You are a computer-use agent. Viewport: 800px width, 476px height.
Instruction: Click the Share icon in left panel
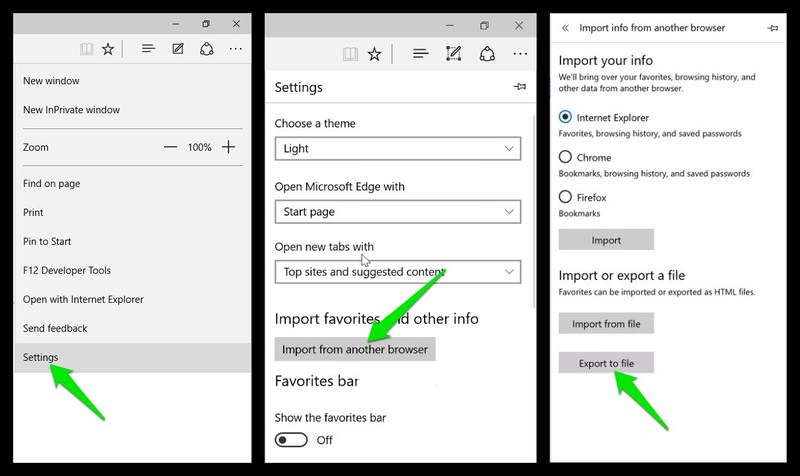click(207, 49)
